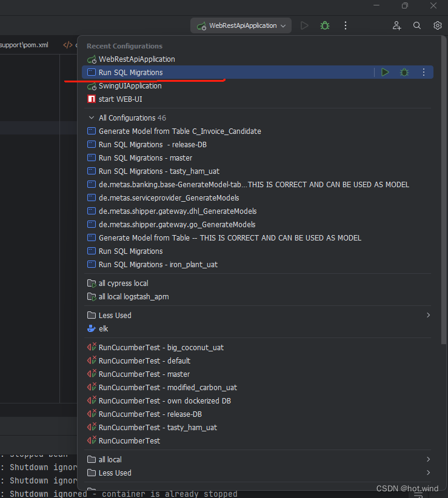
Task: Click the Debug bug icon in toolbar
Action: (325, 25)
